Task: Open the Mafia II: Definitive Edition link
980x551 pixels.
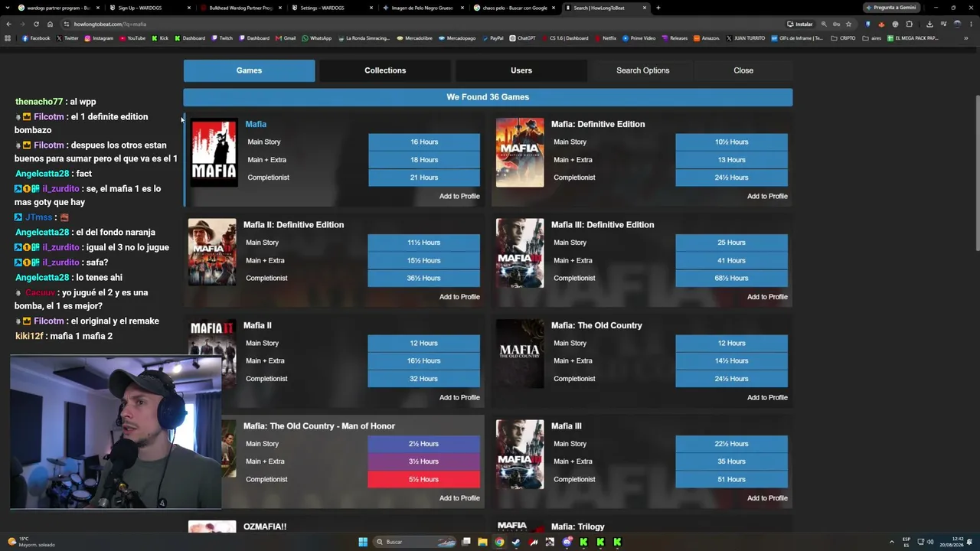Action: coord(293,225)
